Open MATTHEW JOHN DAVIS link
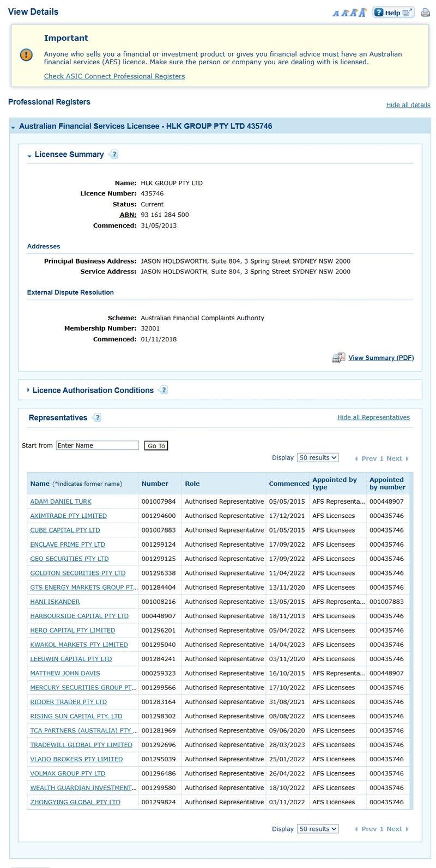The image size is (436, 868). (65, 674)
